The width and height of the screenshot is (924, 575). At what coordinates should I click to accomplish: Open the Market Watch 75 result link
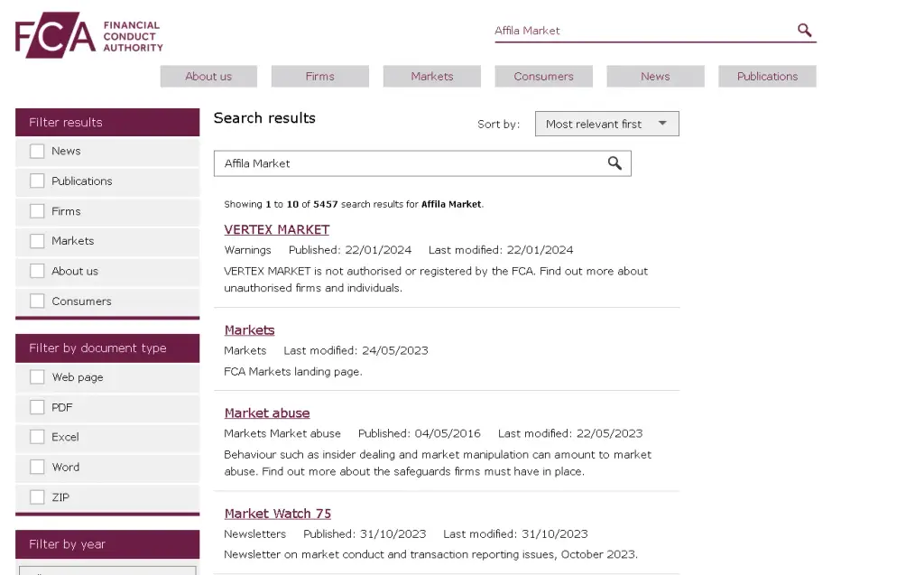(x=278, y=514)
